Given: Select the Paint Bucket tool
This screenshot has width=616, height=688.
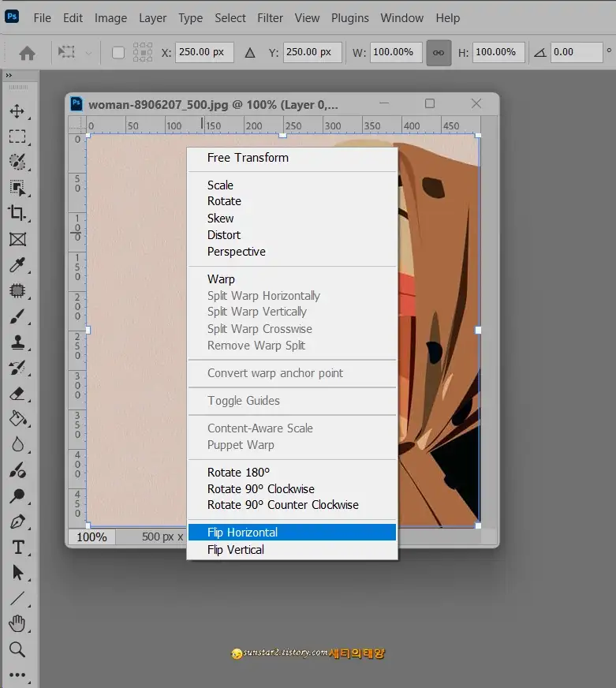Looking at the screenshot, I should click(x=17, y=419).
